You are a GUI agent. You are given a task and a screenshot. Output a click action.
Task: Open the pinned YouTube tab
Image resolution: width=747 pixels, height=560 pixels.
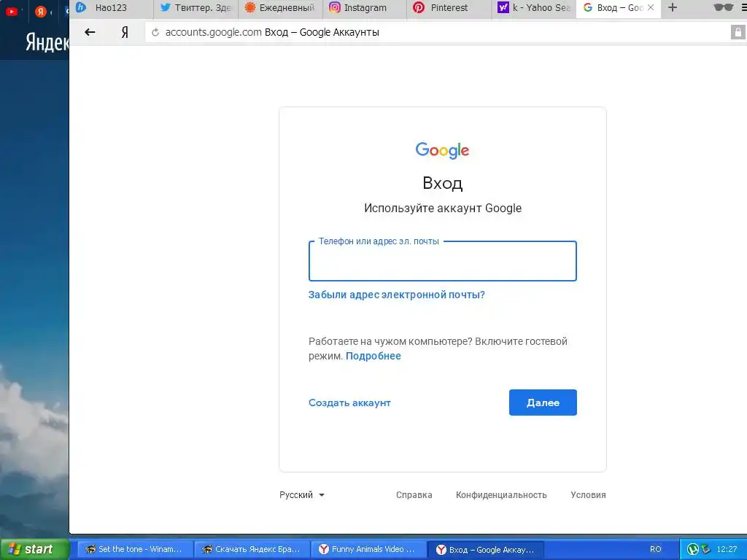pyautogui.click(x=12, y=11)
